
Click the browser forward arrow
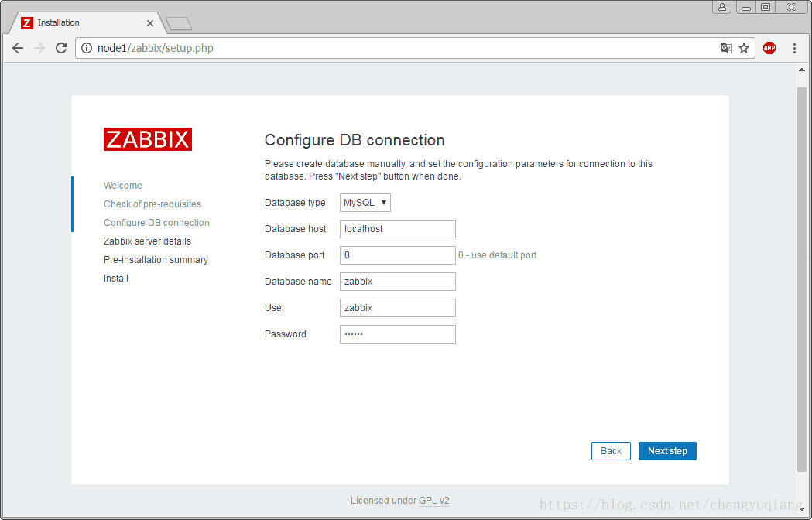click(39, 48)
